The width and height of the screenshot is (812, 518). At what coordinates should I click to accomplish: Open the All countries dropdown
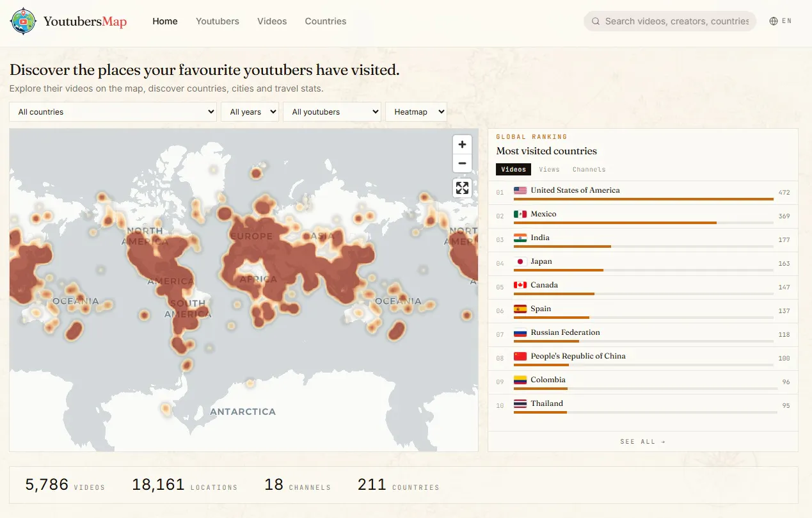[x=113, y=112]
